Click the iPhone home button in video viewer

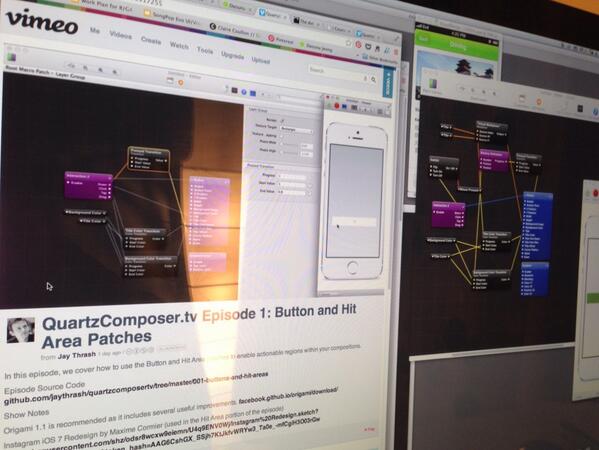[353, 267]
